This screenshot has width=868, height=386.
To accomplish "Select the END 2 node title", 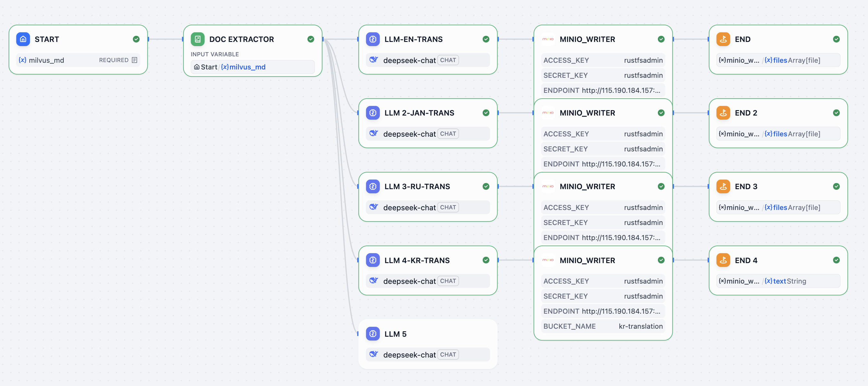I will [x=746, y=113].
